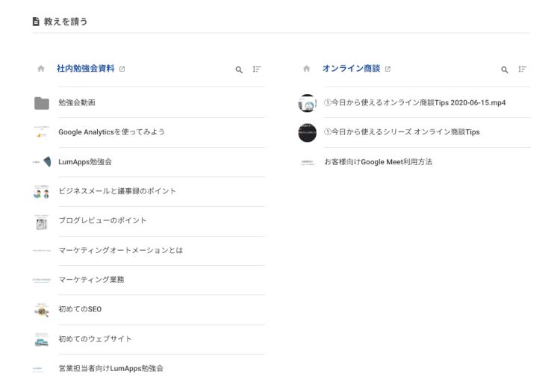Open お客様向けGoogle Meet利用方法 document
Screen dimensions: 560x392
point(378,161)
